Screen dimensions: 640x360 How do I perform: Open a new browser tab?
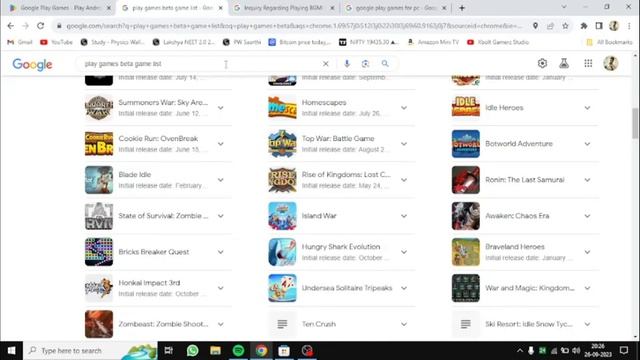click(462, 8)
